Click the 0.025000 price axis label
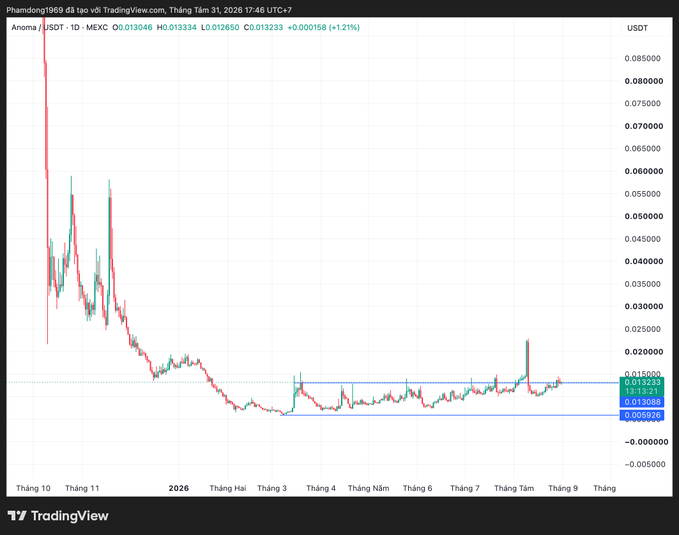Screen dimensions: 679x535 point(643,329)
